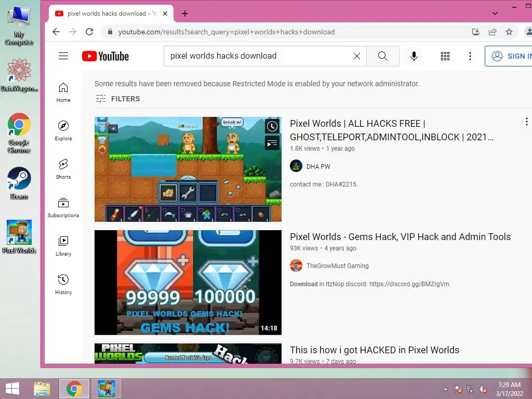Viewport: 532px width, 399px height.
Task: Open title Pixel Worlds ALL HACKS FREE
Action: 392,130
